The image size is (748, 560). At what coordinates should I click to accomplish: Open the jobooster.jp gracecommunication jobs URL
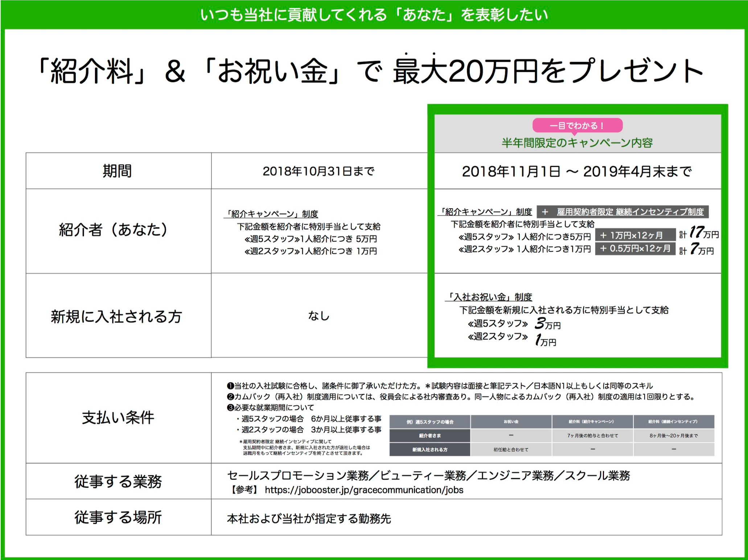click(x=364, y=490)
